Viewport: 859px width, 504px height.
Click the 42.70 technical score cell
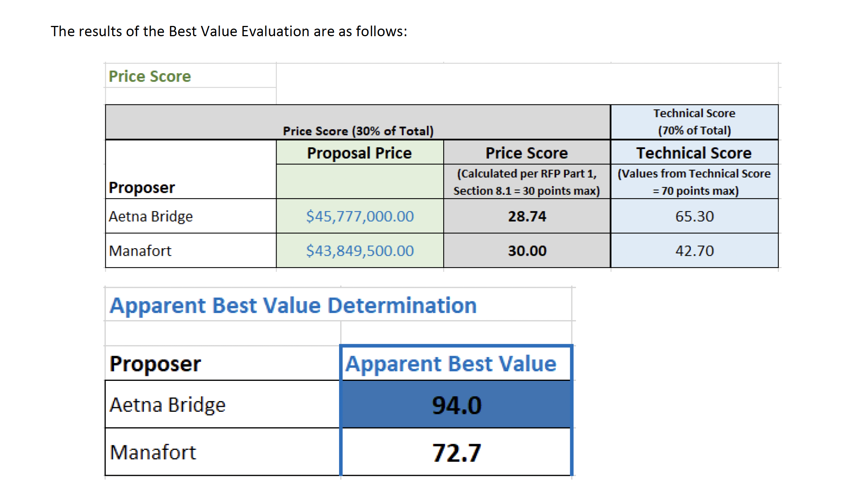coord(694,250)
